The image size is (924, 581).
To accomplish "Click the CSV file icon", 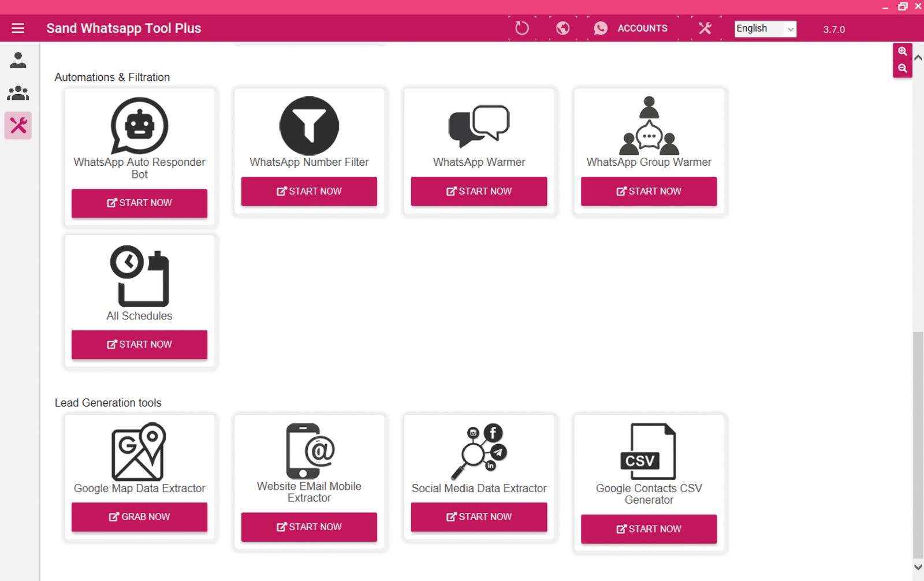I will pos(649,452).
